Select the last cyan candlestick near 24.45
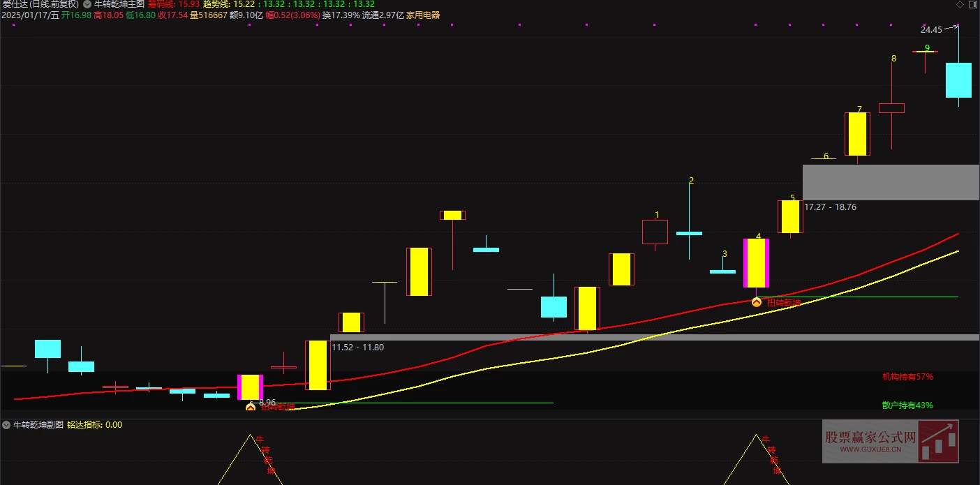This screenshot has width=980, height=485. pos(958,80)
